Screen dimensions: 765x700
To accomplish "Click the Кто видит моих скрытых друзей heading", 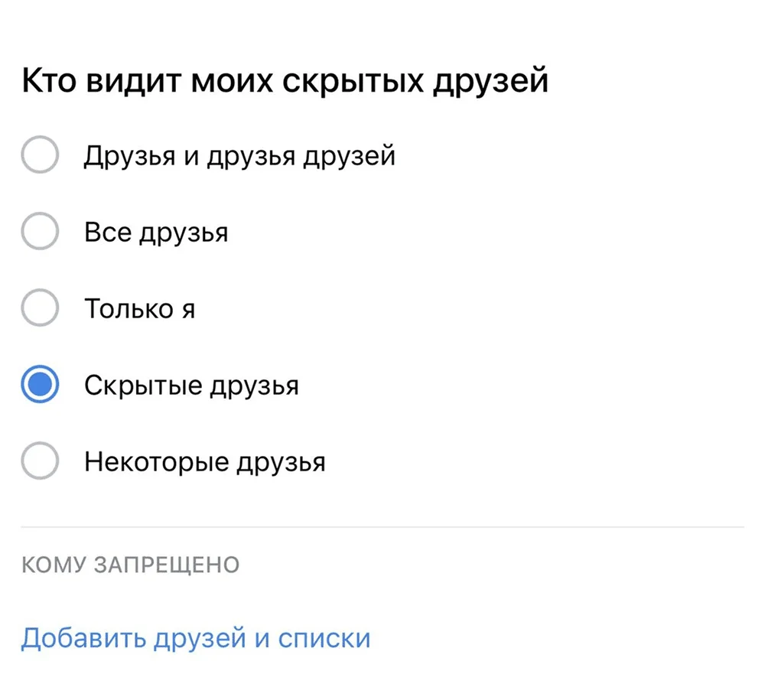I will [x=285, y=81].
